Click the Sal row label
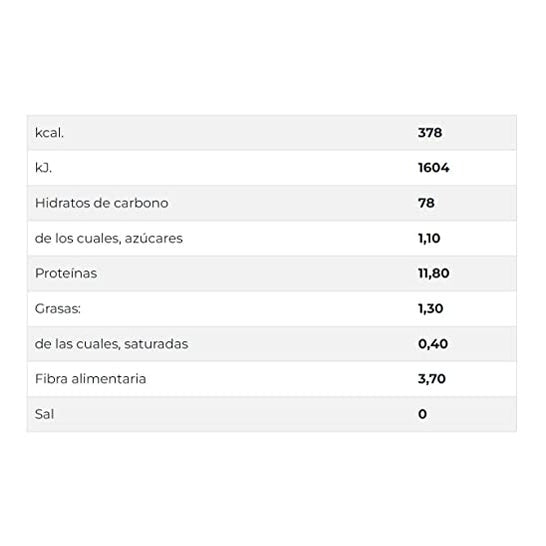 point(44,414)
